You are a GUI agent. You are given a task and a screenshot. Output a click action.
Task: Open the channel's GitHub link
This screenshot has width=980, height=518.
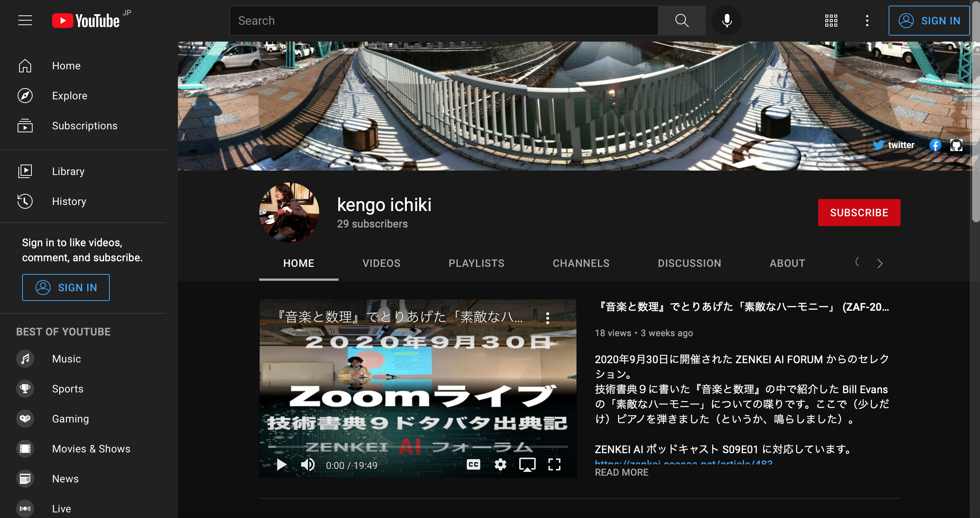[956, 145]
